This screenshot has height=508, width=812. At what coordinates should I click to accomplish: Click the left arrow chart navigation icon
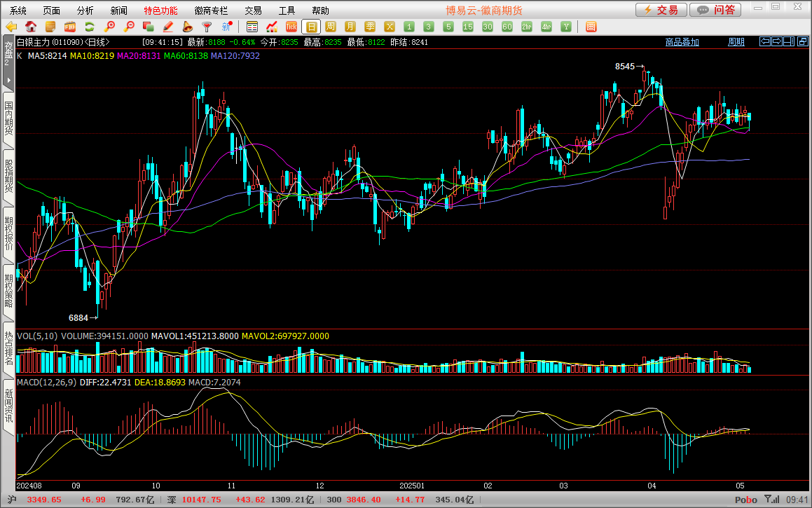pyautogui.click(x=765, y=41)
